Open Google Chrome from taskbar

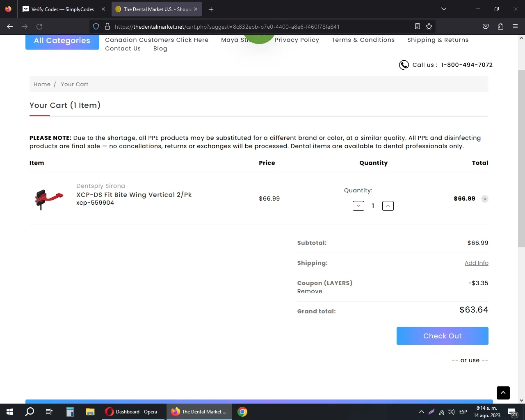pyautogui.click(x=242, y=412)
